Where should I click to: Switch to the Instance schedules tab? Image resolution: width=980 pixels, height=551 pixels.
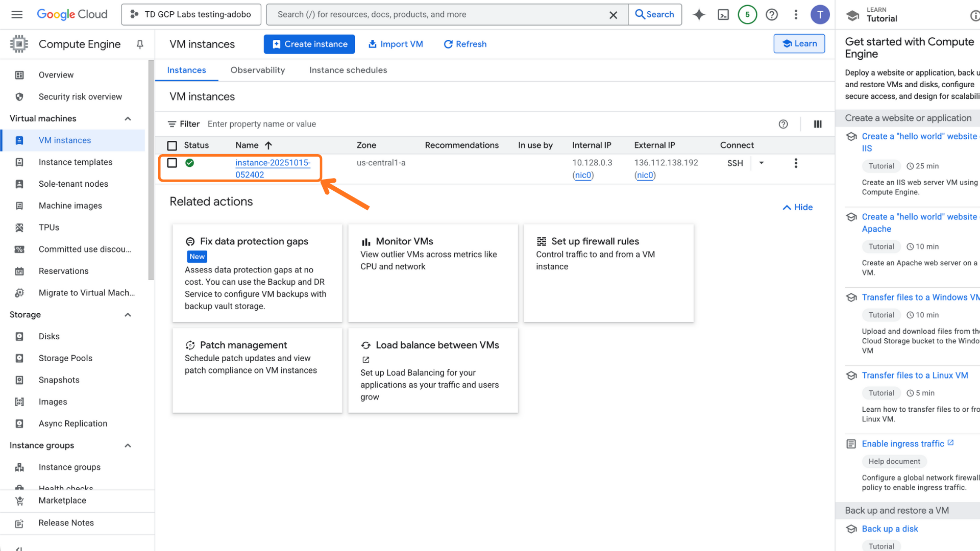tap(348, 70)
